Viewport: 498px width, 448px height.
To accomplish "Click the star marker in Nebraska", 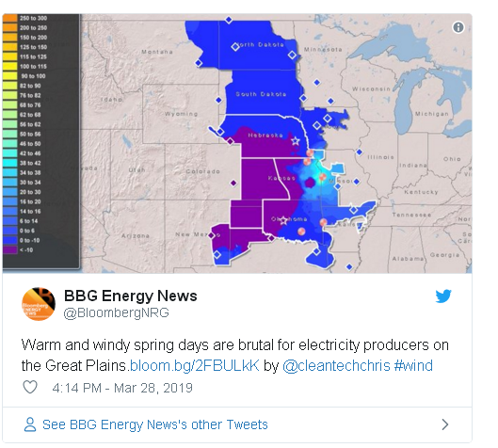I will 296,140.
